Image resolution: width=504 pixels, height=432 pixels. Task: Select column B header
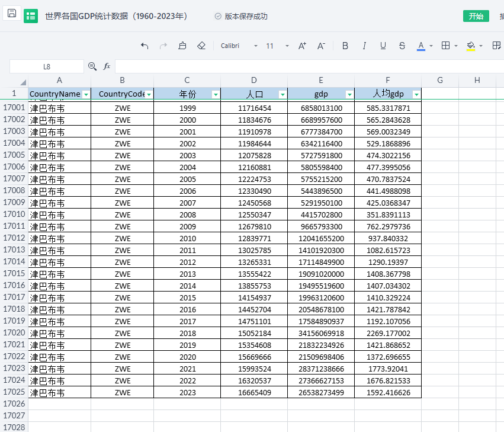pyautogui.click(x=122, y=81)
